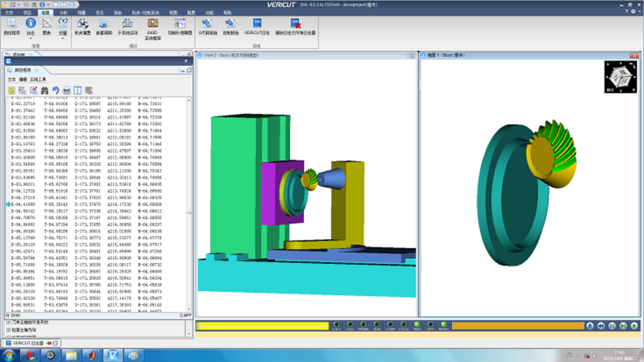
Task: Click the printer icon in NC program toolbar
Action: tap(67, 90)
